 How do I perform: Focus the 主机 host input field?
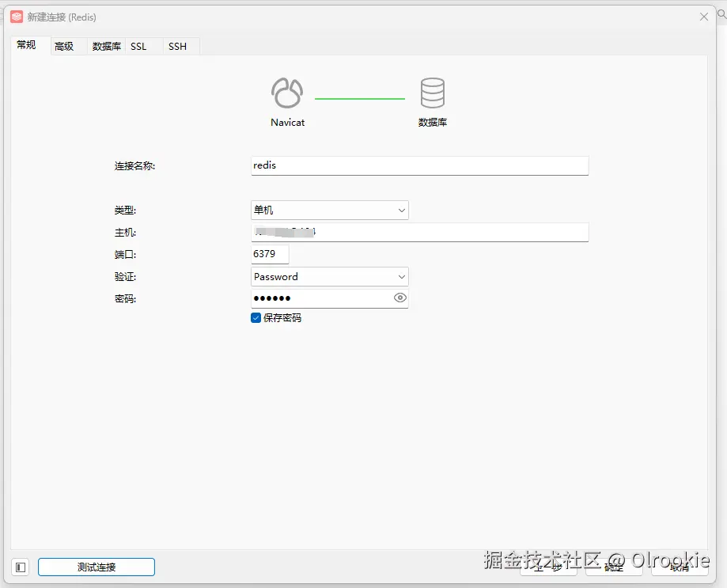[419, 232]
